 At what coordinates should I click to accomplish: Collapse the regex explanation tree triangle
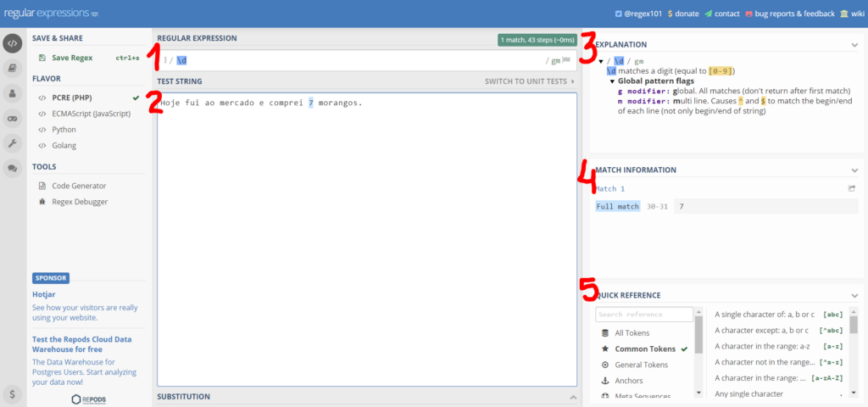601,61
